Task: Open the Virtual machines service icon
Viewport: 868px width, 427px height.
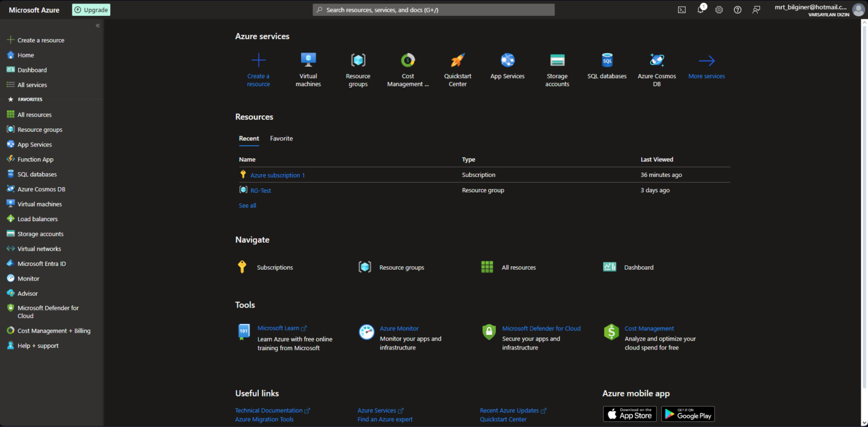Action: click(x=308, y=61)
